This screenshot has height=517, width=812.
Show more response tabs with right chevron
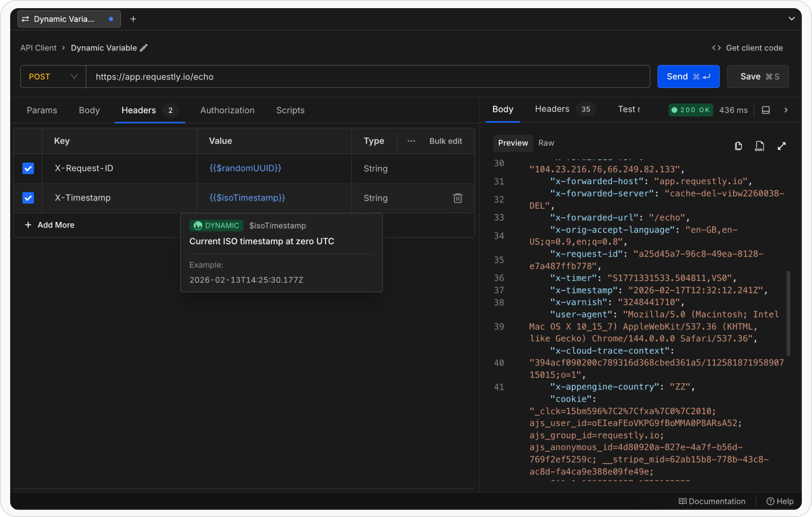(786, 110)
